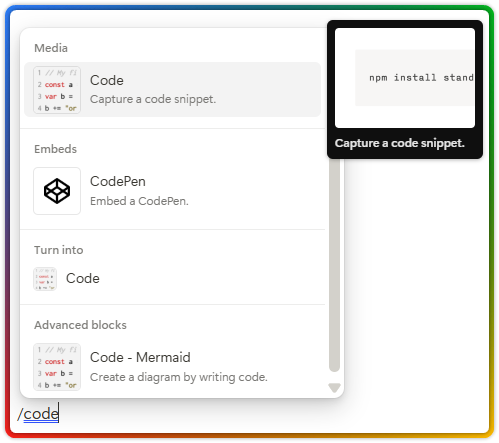Click the scroll down arrow of the menu

click(x=334, y=388)
